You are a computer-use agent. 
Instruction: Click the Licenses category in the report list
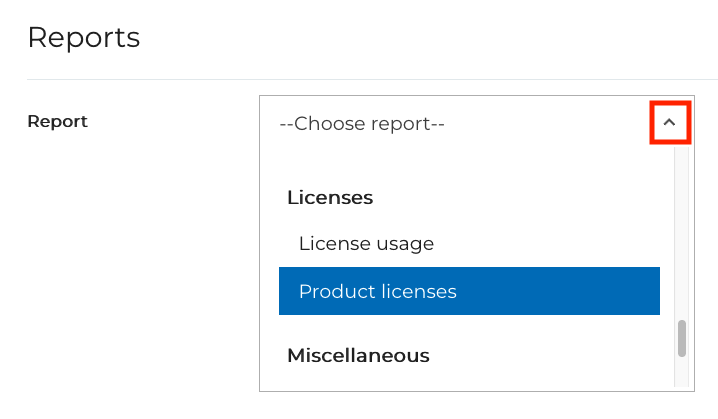330,198
